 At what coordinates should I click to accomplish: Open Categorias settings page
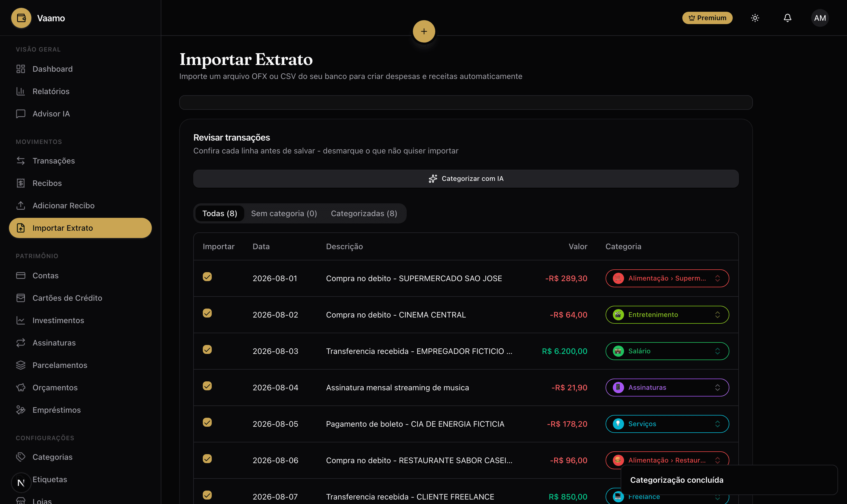80,457
